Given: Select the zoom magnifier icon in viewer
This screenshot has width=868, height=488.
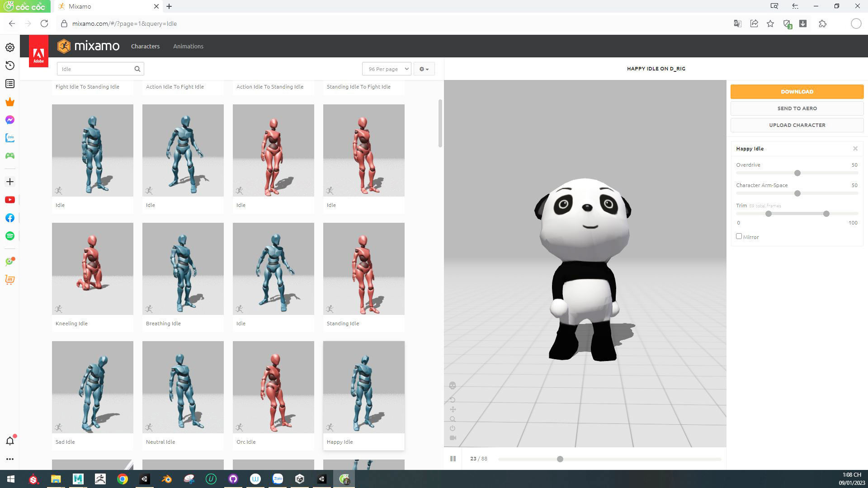Looking at the screenshot, I should point(453,419).
